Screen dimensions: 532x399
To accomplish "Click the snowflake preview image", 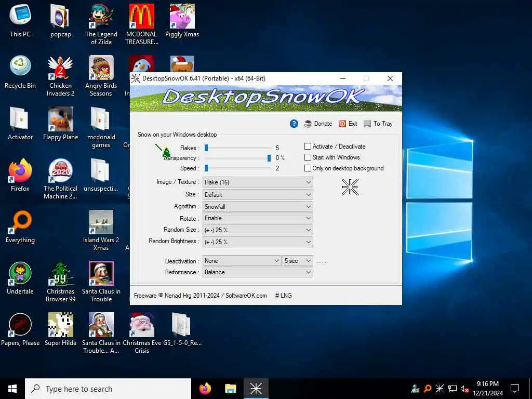I will pos(350,187).
